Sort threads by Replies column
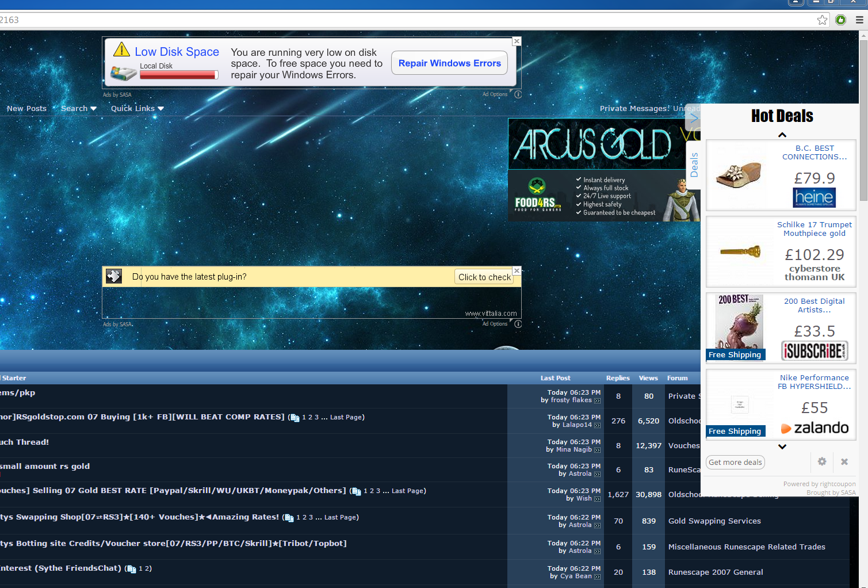 tap(618, 378)
